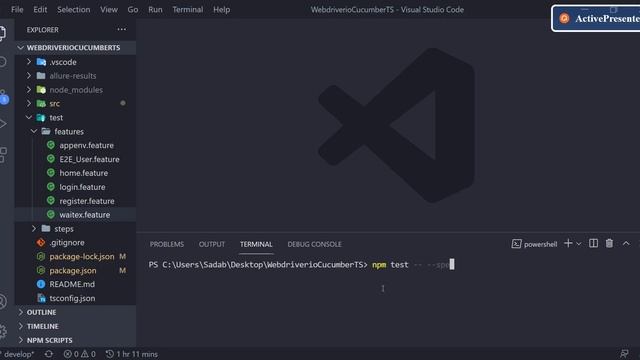
Task: Expand the TIMELINE section
Action: (x=76, y=326)
